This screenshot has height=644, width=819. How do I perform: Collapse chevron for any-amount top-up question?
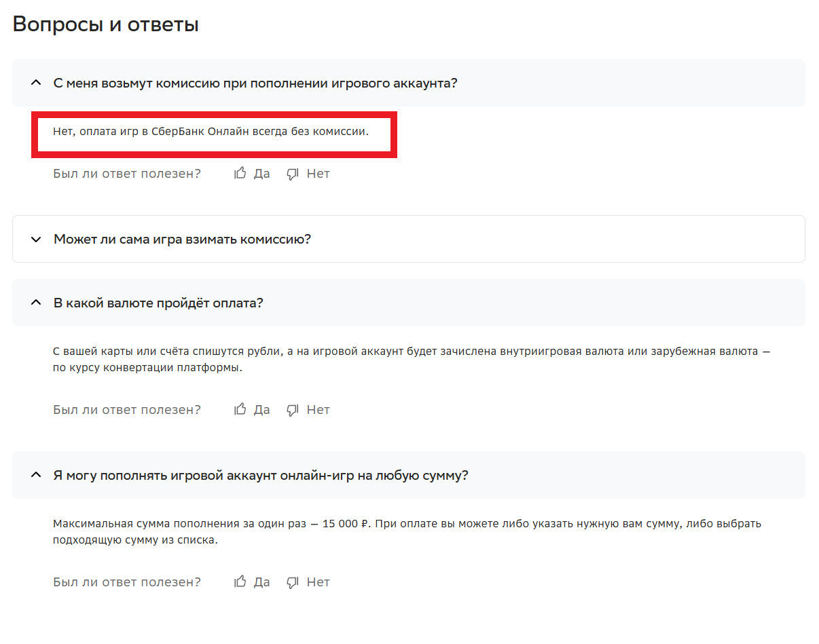click(x=36, y=475)
